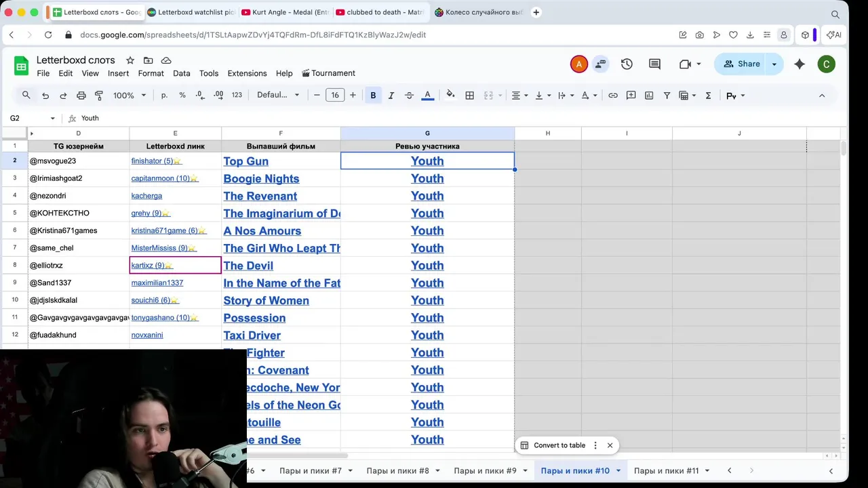This screenshot has height=488, width=868.
Task: Toggle bold formatting
Action: (x=373, y=96)
